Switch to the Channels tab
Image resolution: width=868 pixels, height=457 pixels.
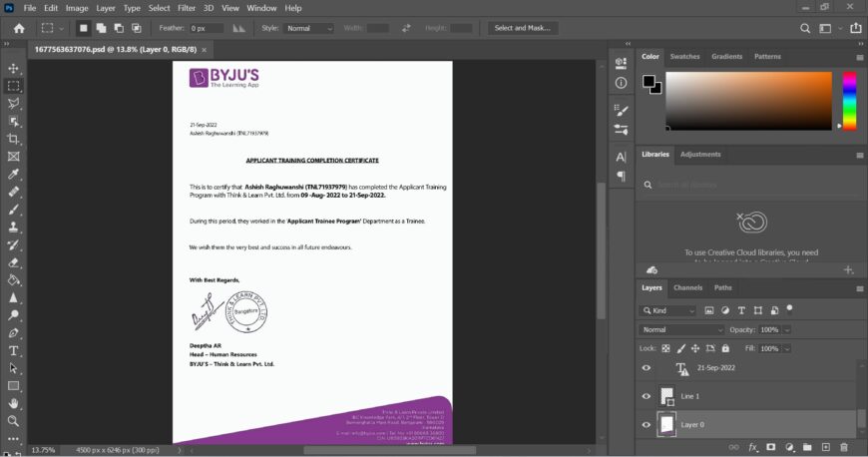[x=688, y=287]
